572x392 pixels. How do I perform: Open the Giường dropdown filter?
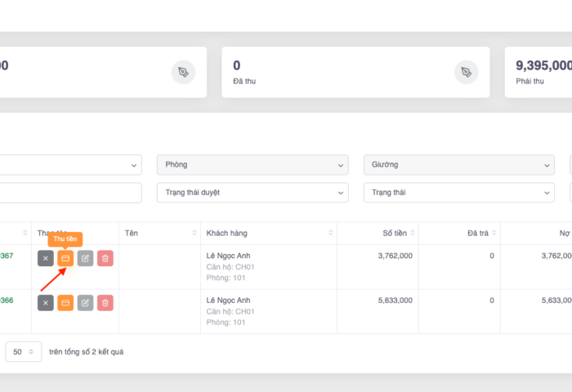click(458, 165)
